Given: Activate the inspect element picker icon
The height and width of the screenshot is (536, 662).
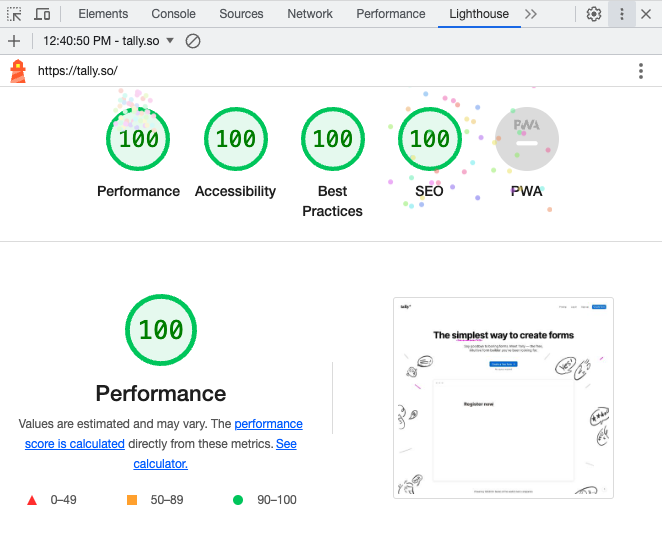Looking at the screenshot, I should 14,14.
